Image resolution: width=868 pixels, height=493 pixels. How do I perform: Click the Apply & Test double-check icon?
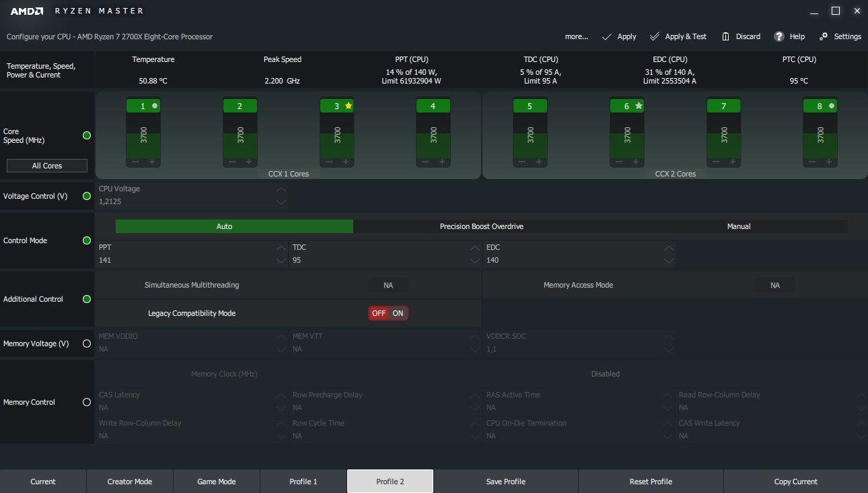655,36
